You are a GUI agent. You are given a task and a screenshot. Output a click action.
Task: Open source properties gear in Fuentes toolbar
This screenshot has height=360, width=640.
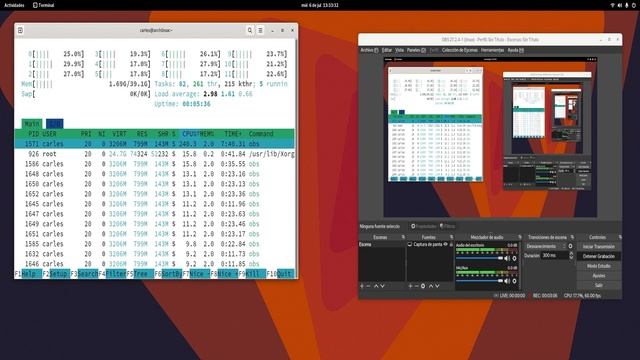click(423, 286)
